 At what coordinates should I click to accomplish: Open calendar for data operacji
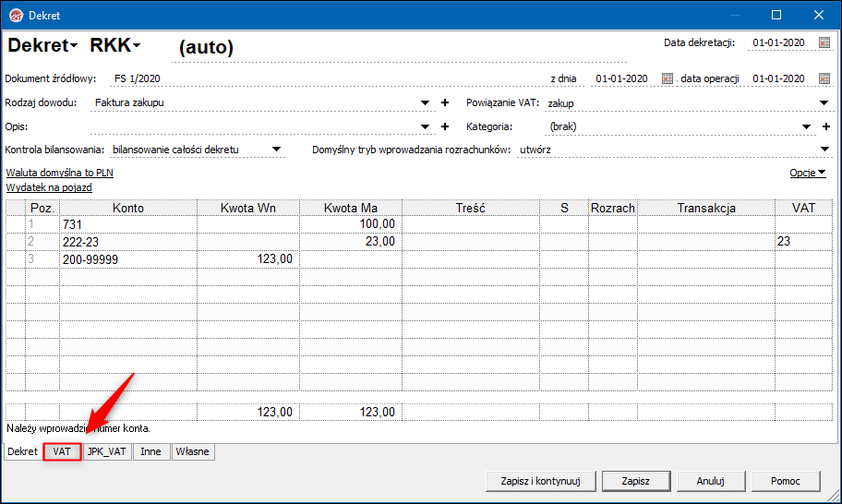[x=824, y=78]
